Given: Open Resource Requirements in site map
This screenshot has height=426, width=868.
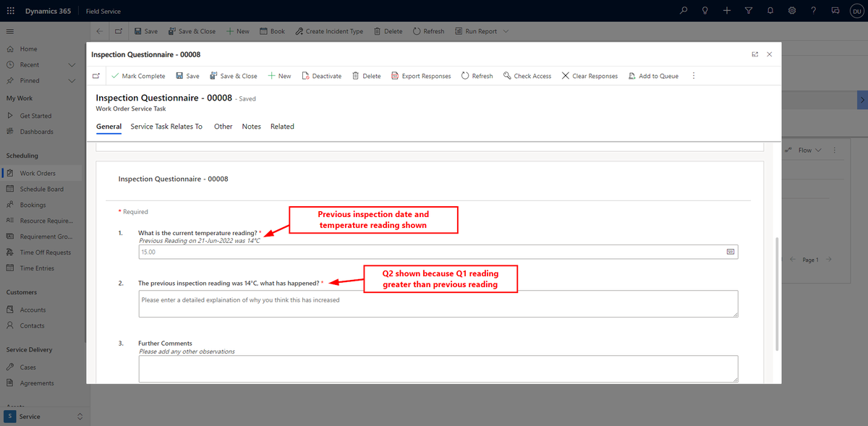Looking at the screenshot, I should 46,221.
